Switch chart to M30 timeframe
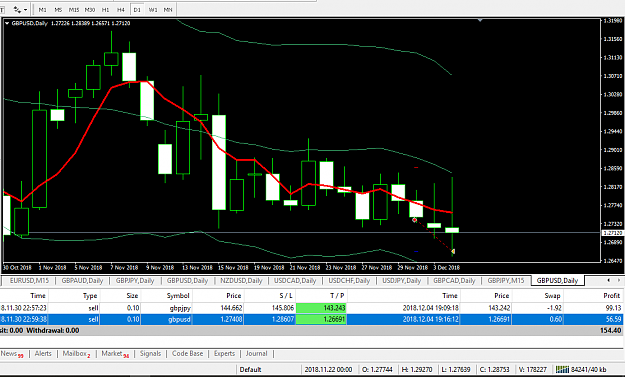Image resolution: width=625 pixels, height=377 pixels. 90,10
